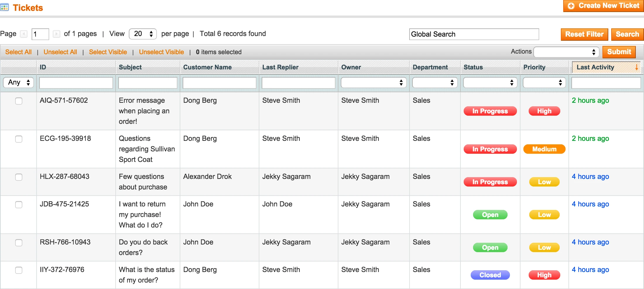Click the Select All link
This screenshot has width=644, height=289.
(x=18, y=52)
